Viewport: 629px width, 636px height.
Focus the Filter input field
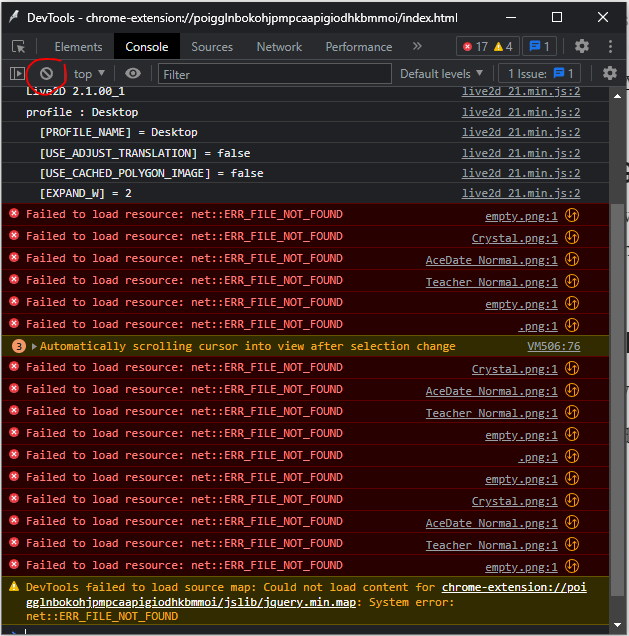[275, 74]
